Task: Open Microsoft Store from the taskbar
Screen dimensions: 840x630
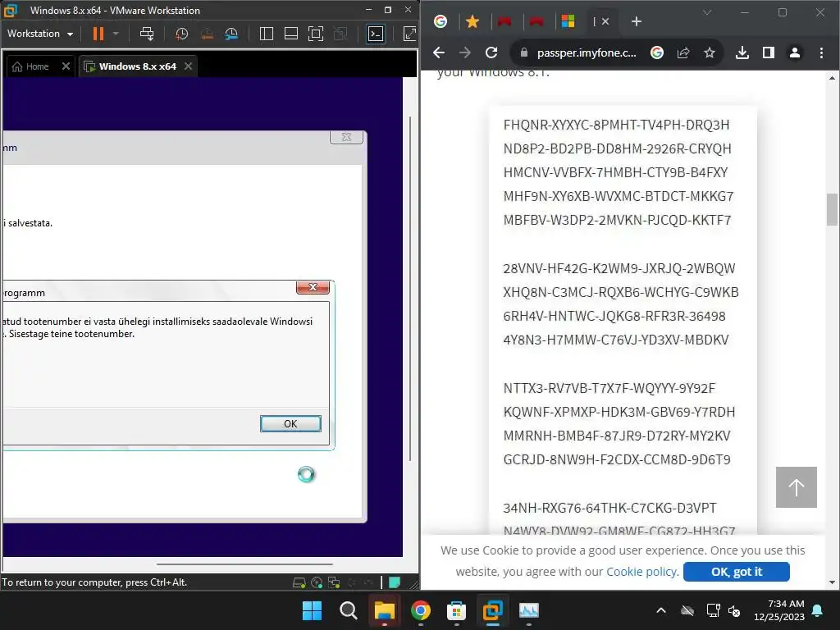Action: (x=456, y=610)
